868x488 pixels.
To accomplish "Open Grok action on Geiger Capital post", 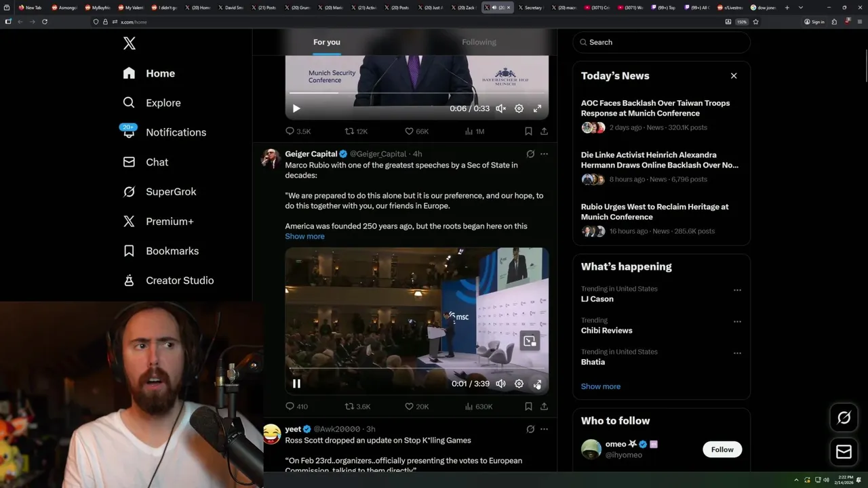I will point(530,154).
